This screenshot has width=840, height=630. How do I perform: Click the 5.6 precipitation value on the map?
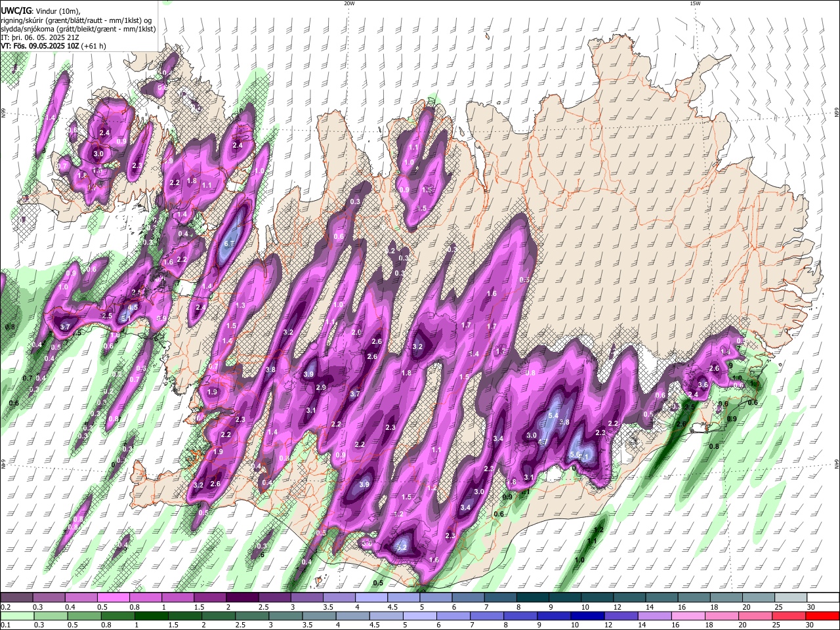tap(575, 454)
